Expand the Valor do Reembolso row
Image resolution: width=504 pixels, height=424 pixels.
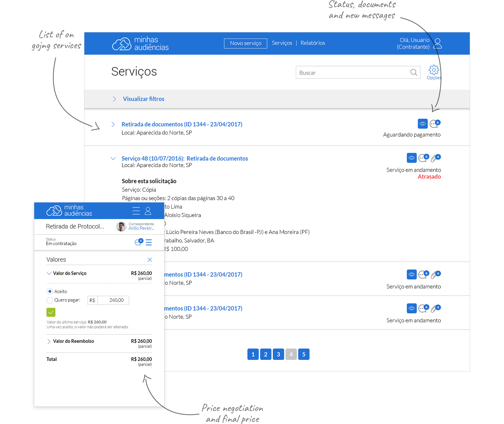pos(49,341)
